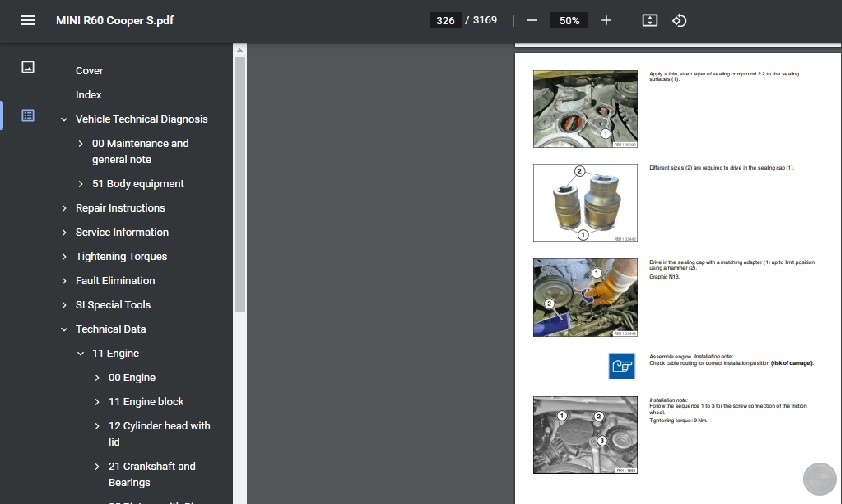This screenshot has width=842, height=504.
Task: Click the page number field showing 326
Action: [445, 20]
